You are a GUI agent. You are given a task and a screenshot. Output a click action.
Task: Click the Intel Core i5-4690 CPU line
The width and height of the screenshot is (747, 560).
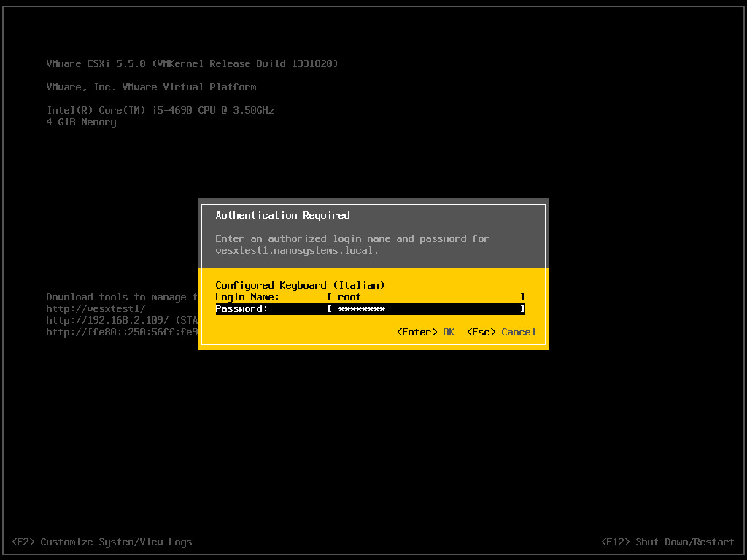(x=160, y=111)
